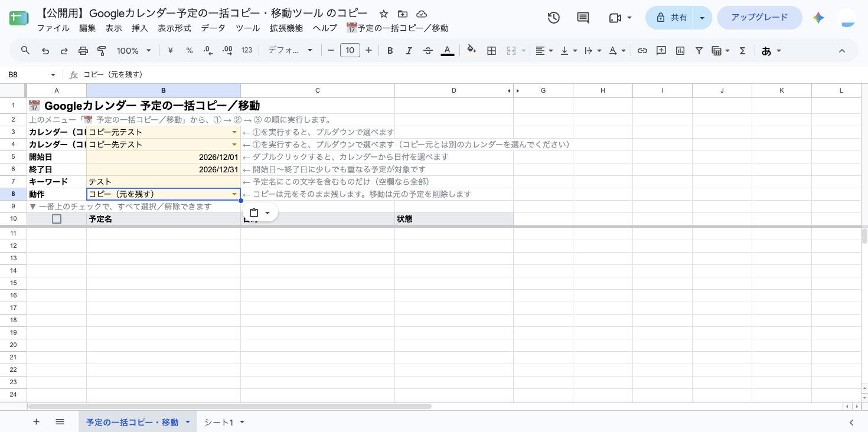Open the zoom 100% dropdown
Screen dimensions: 868x432
134,51
